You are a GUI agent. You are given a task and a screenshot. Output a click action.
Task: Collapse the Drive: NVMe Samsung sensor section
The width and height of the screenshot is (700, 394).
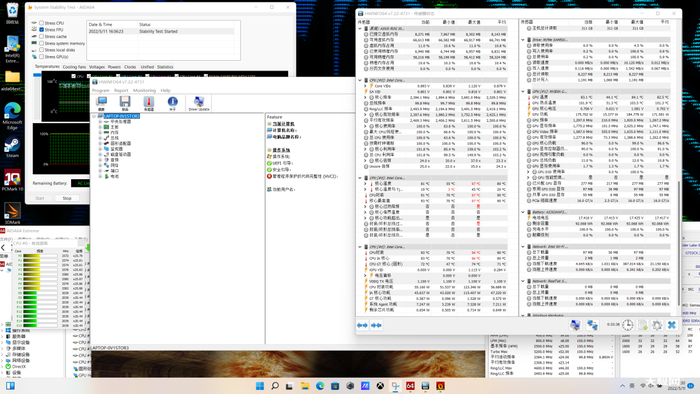(x=523, y=40)
